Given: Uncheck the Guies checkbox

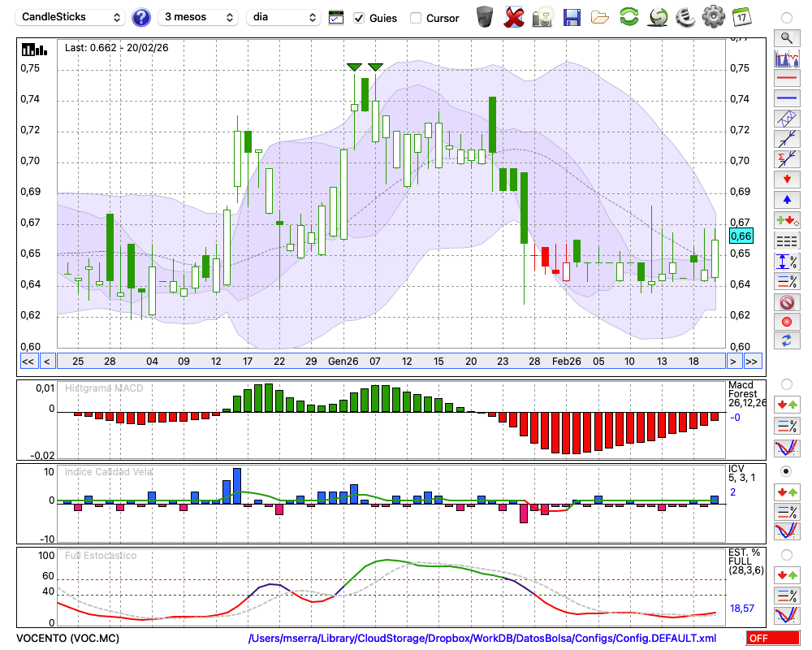Looking at the screenshot, I should point(359,18).
